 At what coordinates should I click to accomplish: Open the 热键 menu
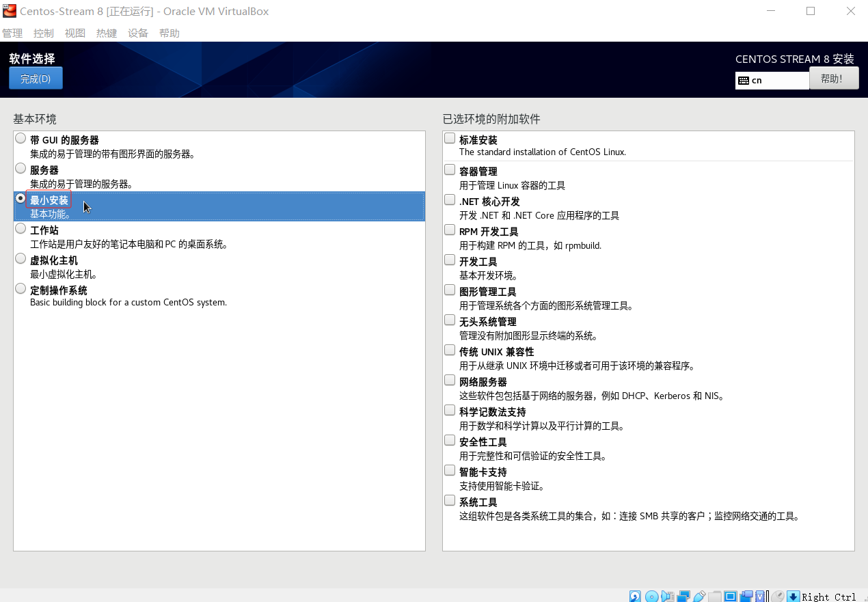pos(107,33)
